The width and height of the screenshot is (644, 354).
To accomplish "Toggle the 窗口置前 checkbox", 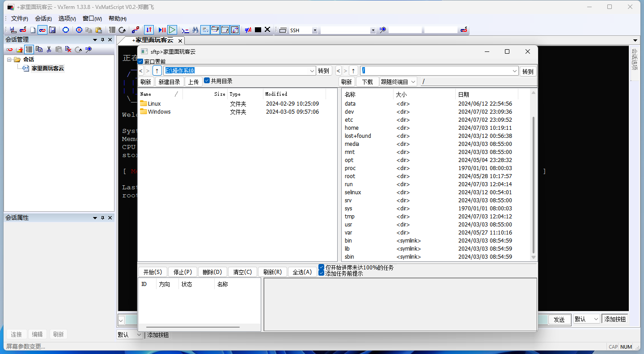I will (x=140, y=61).
